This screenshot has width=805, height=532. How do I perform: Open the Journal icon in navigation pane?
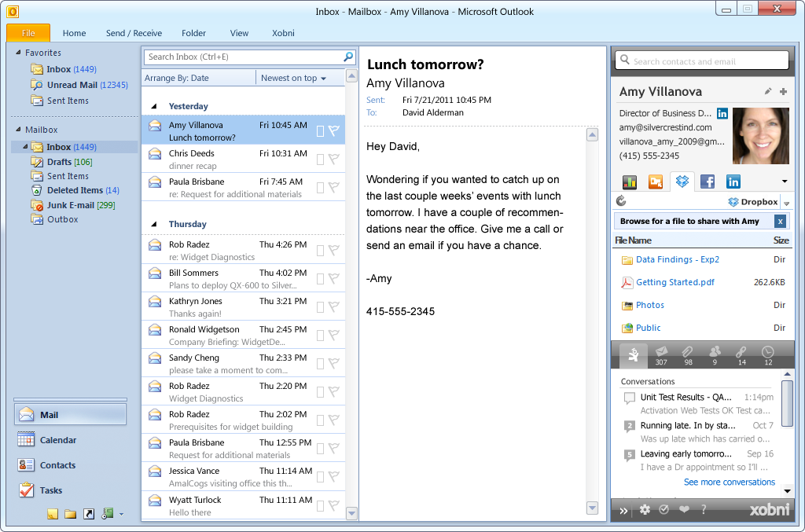pos(107,513)
